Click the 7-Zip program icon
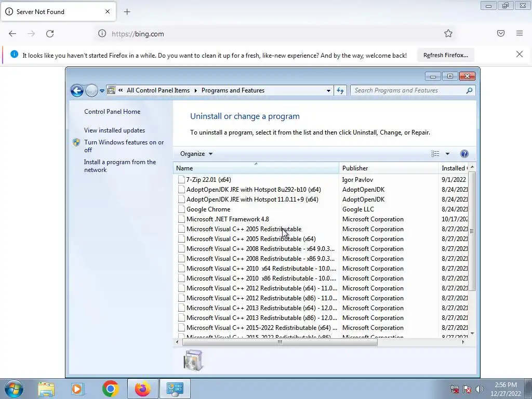Screen dimensions: 532x399 click(181, 179)
